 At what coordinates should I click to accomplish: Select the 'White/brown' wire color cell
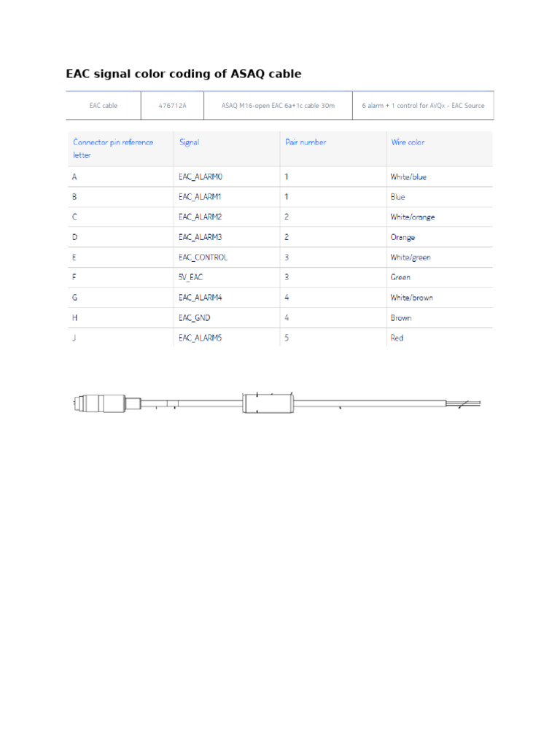pyautogui.click(x=411, y=298)
